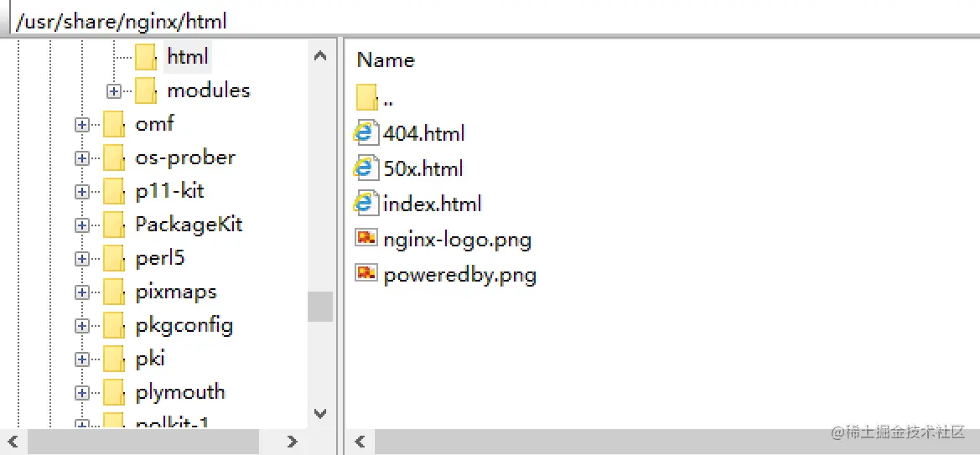Click the tree panel vertical scrollbar thumb
The height and width of the screenshot is (455, 980).
coord(320,306)
